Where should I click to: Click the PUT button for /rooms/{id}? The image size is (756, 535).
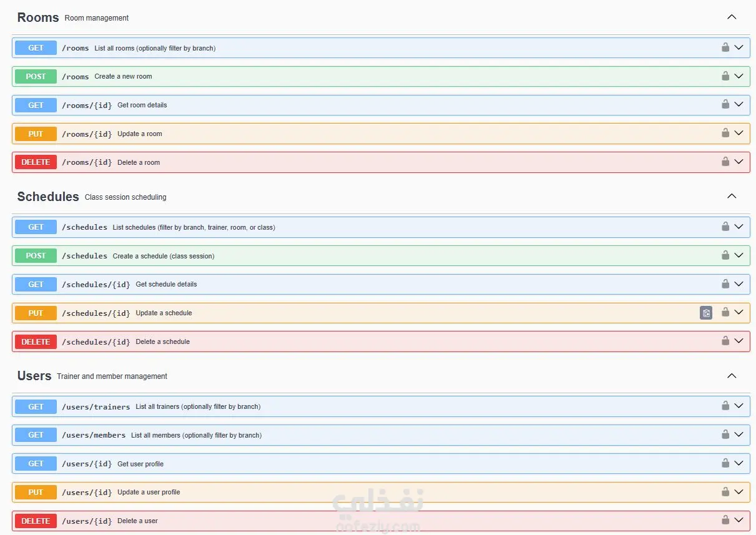pos(36,134)
